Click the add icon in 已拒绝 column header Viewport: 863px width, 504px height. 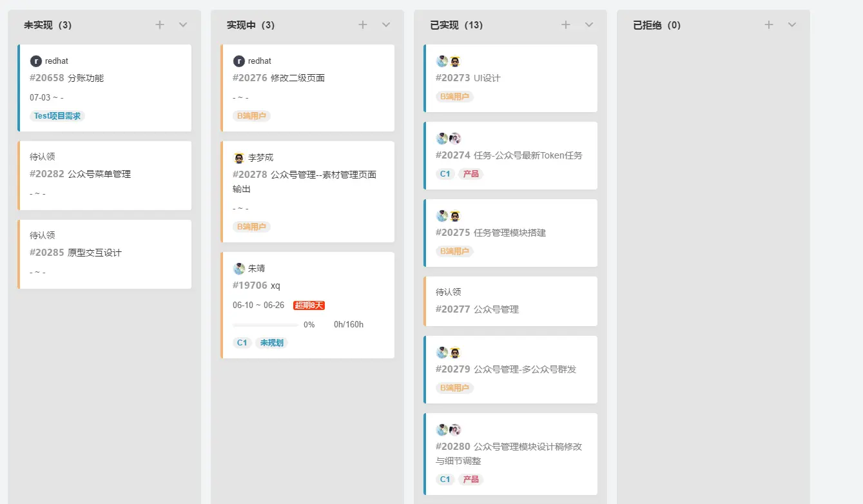768,24
